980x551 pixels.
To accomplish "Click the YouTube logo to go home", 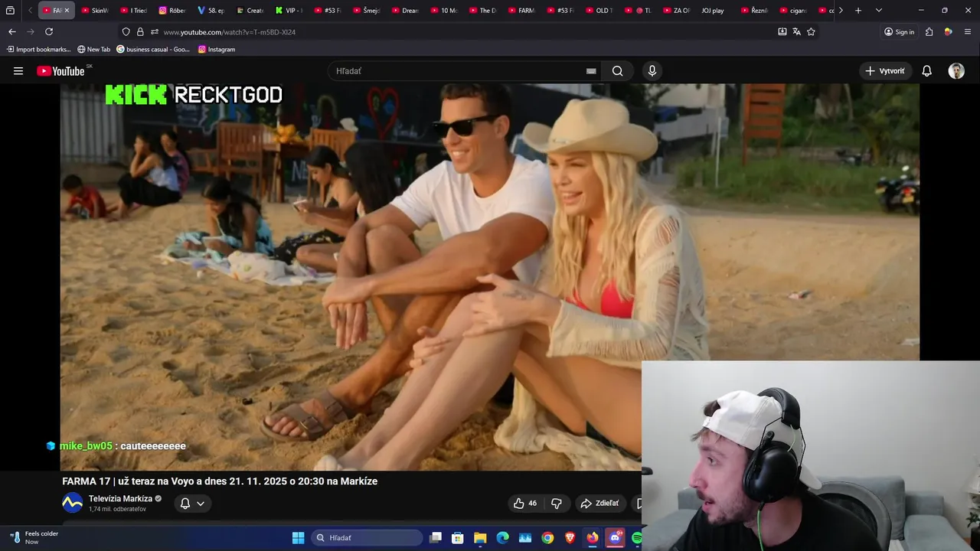I will (61, 71).
